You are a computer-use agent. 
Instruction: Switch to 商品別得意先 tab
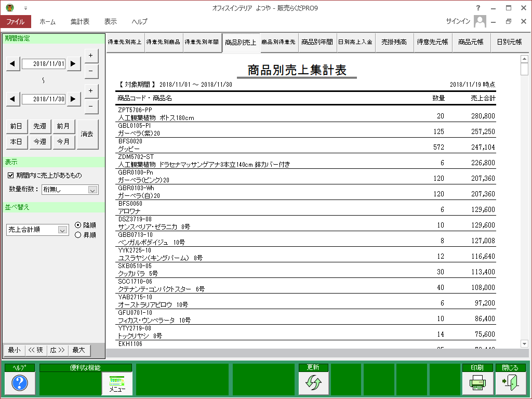click(279, 43)
